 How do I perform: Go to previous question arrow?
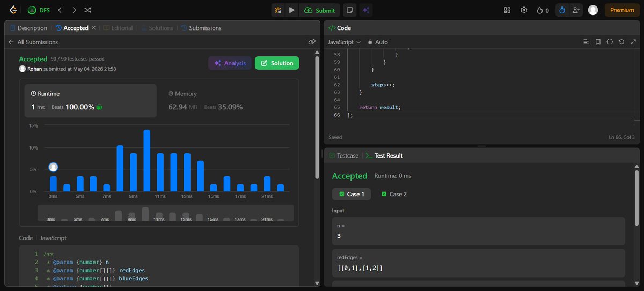[x=60, y=10]
